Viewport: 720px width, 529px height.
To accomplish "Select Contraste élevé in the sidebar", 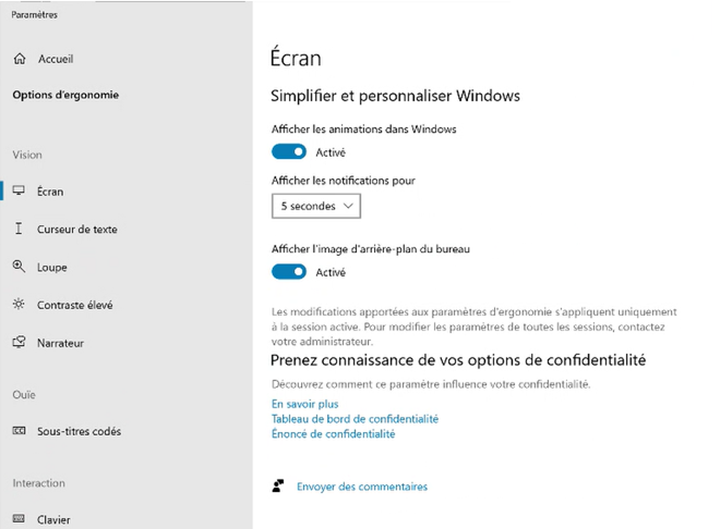I will pyautogui.click(x=74, y=305).
